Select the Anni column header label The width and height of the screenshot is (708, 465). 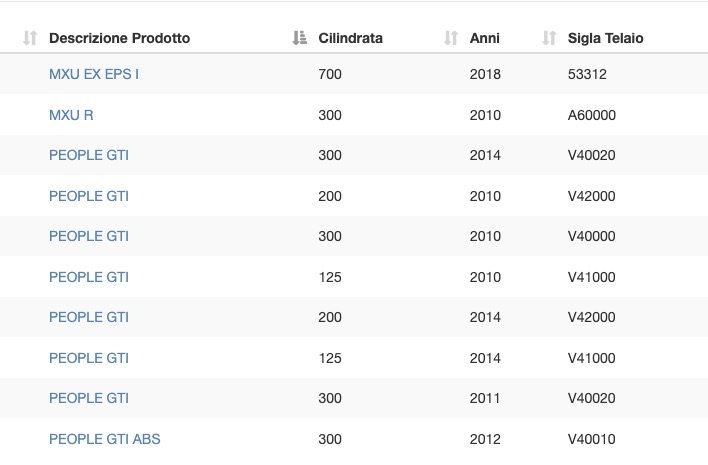point(484,38)
